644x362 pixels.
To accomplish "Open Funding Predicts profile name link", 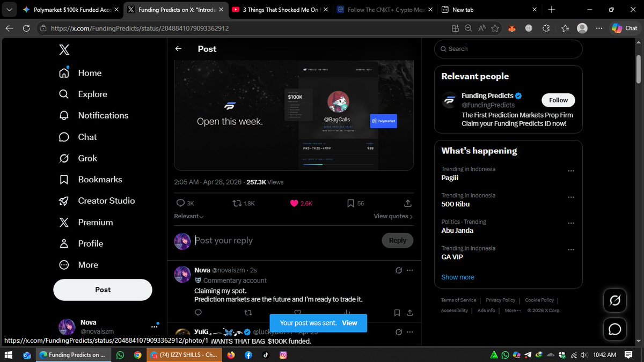I will (487, 95).
